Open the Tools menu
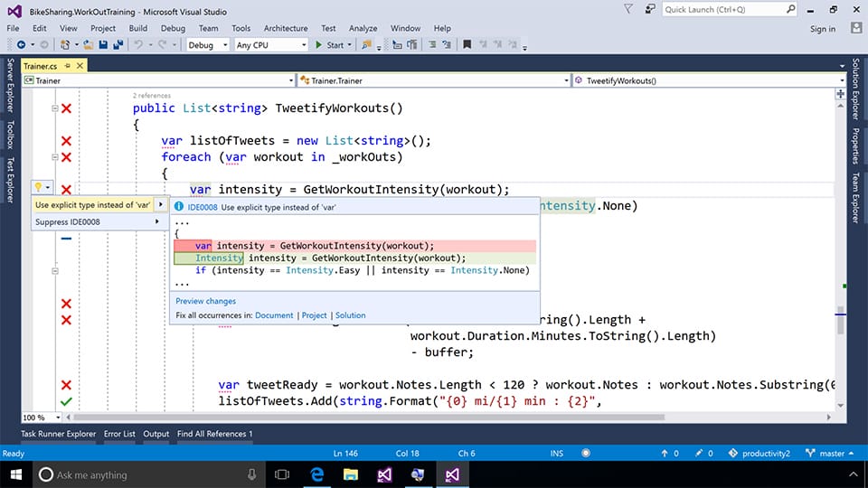Viewport: 868px width, 488px height. pos(241,28)
